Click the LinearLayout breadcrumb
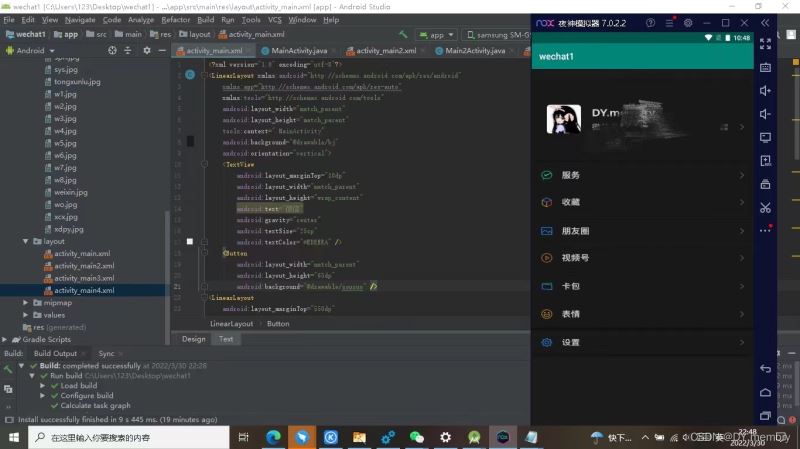Screen dimensions: 800x449 coord(231,324)
